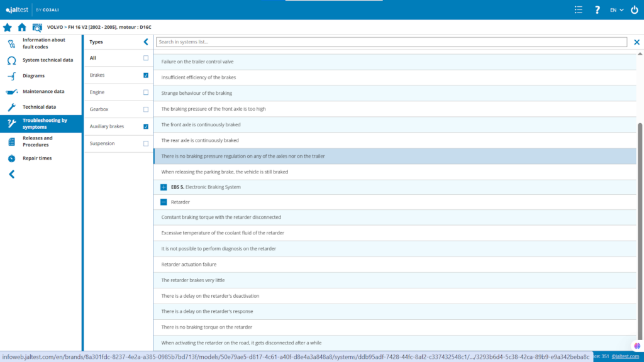Select 'Insufficient efficiency of the brakes'
This screenshot has height=362, width=644.
(x=199, y=77)
